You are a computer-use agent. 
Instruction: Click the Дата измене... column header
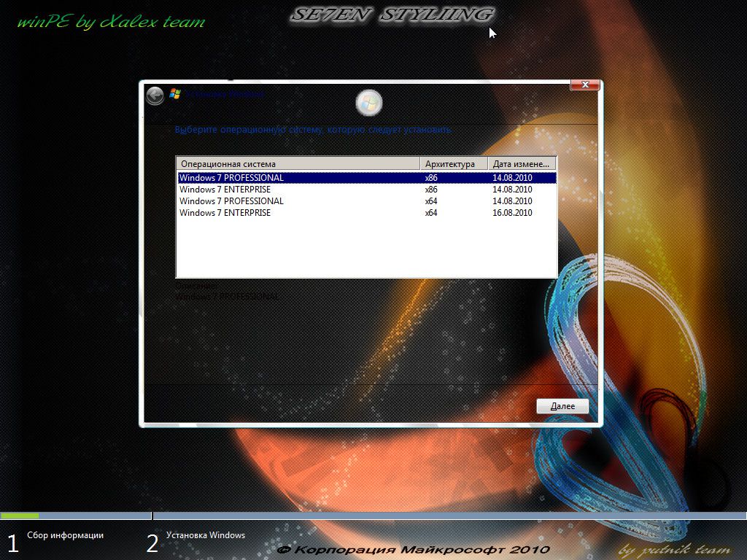click(522, 164)
